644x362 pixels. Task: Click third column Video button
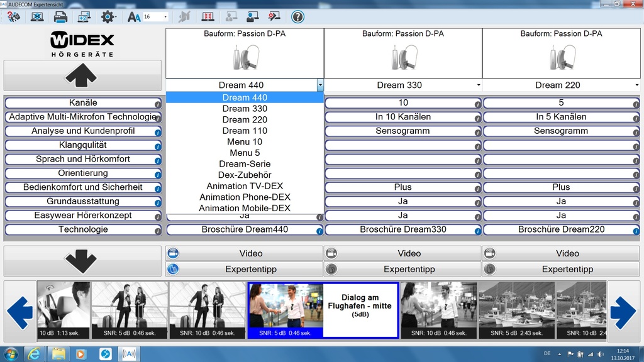pos(561,253)
